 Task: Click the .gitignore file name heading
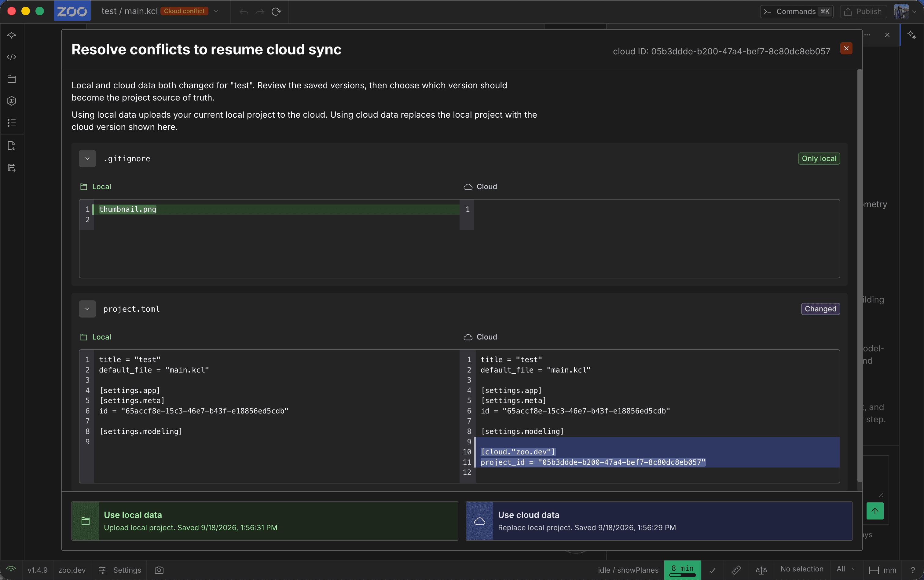tap(127, 158)
